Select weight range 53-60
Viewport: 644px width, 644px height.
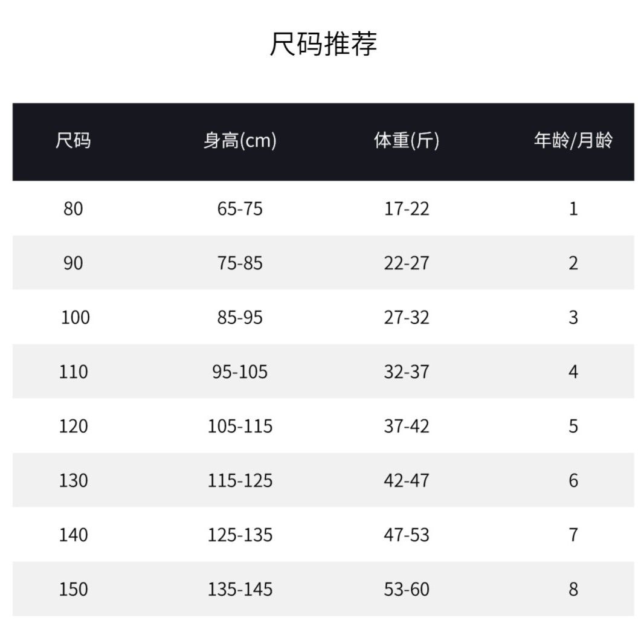point(407,589)
